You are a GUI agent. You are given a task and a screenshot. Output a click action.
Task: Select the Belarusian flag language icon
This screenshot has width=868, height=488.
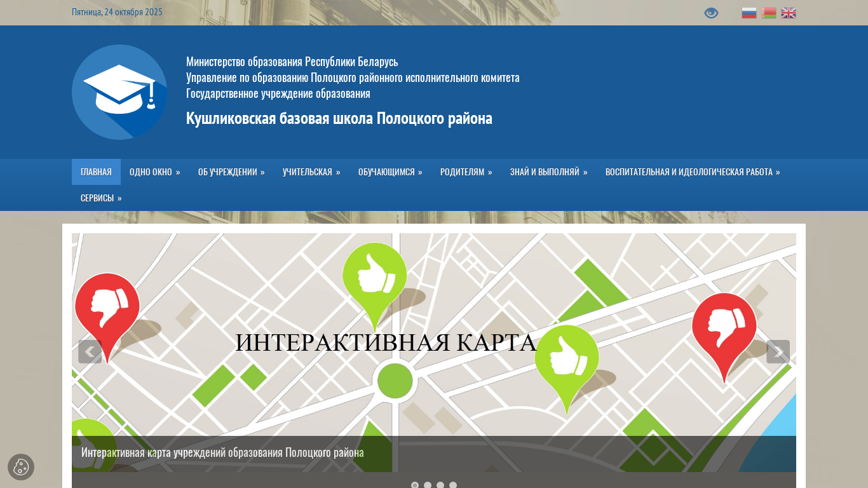click(x=769, y=13)
